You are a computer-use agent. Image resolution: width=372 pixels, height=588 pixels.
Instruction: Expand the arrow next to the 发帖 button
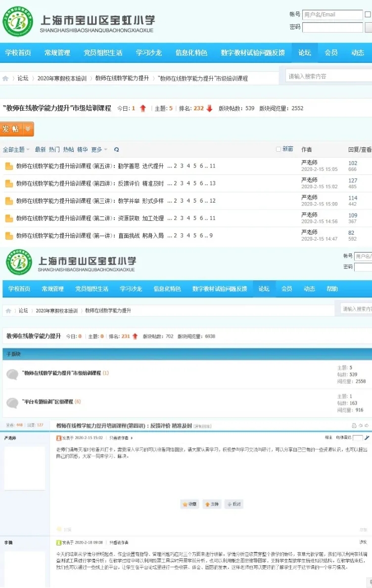[x=28, y=129]
